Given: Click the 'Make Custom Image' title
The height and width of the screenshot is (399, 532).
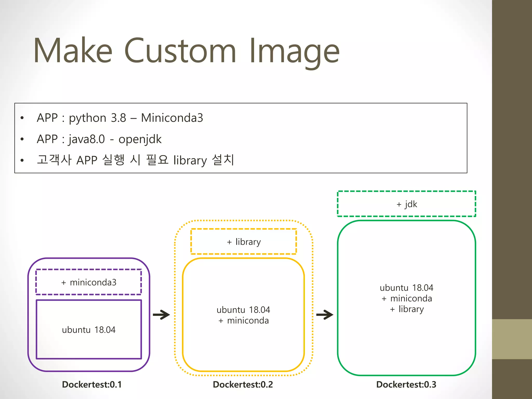Looking at the screenshot, I should click(x=186, y=51).
